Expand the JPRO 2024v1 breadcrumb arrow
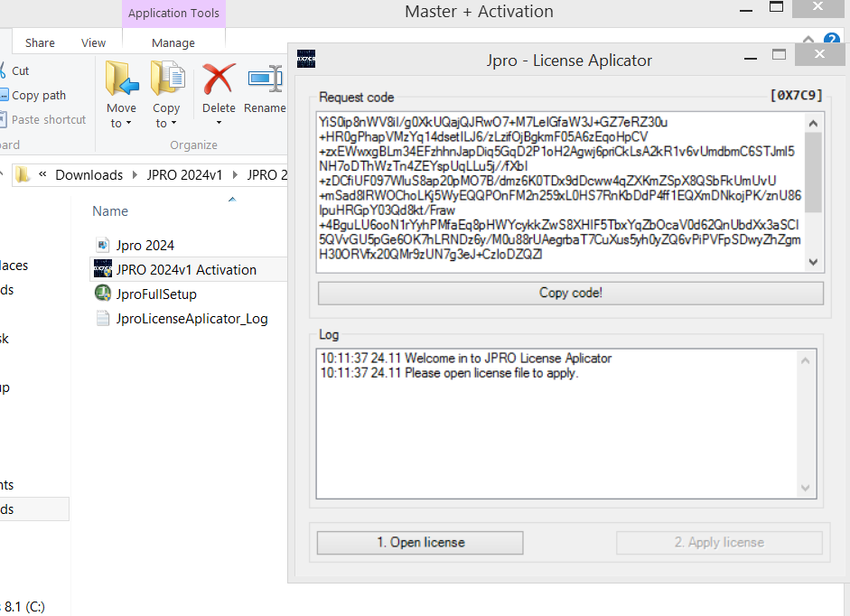Image resolution: width=850 pixels, height=616 pixels. [x=235, y=174]
